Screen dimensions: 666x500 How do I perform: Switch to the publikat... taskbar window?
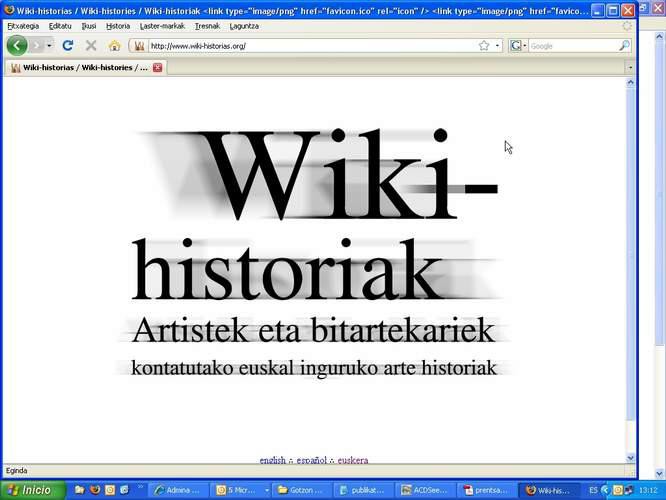(x=364, y=490)
